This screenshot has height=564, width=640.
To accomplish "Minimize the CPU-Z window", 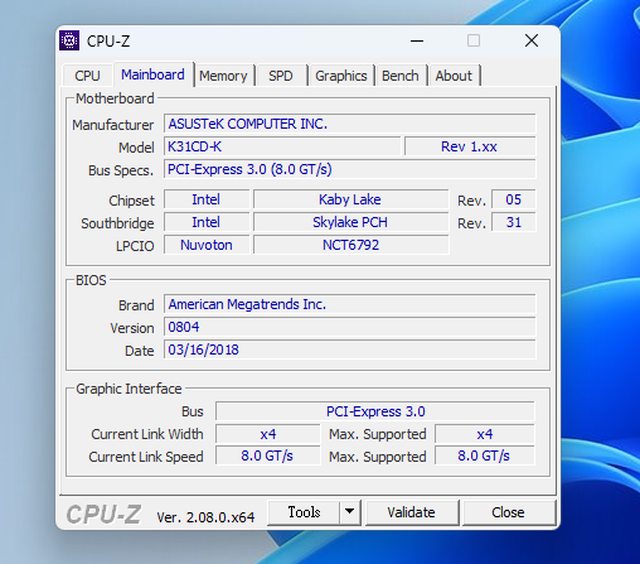I will pos(416,41).
